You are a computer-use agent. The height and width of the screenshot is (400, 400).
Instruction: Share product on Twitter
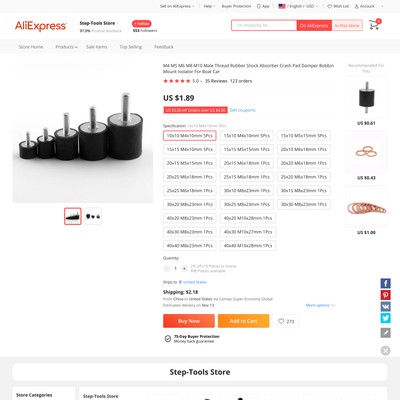(385, 318)
